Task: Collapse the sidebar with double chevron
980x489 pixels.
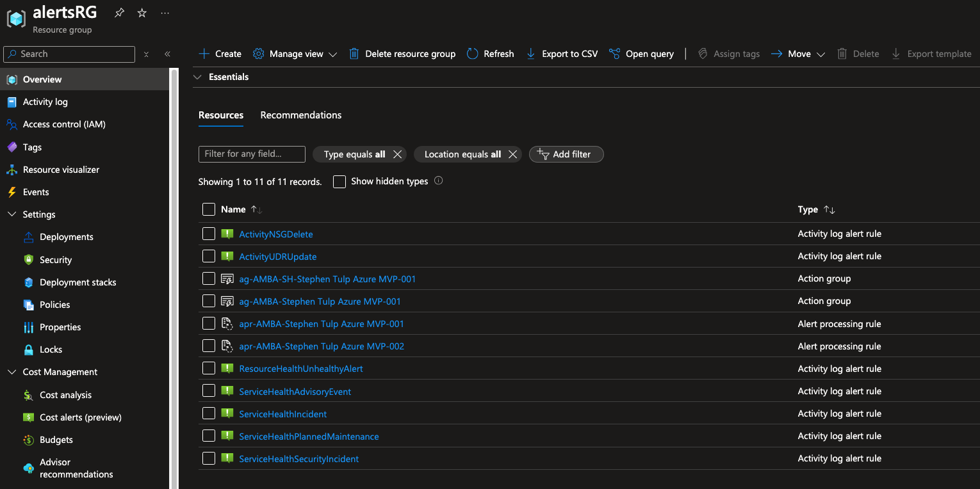Action: coord(167,54)
